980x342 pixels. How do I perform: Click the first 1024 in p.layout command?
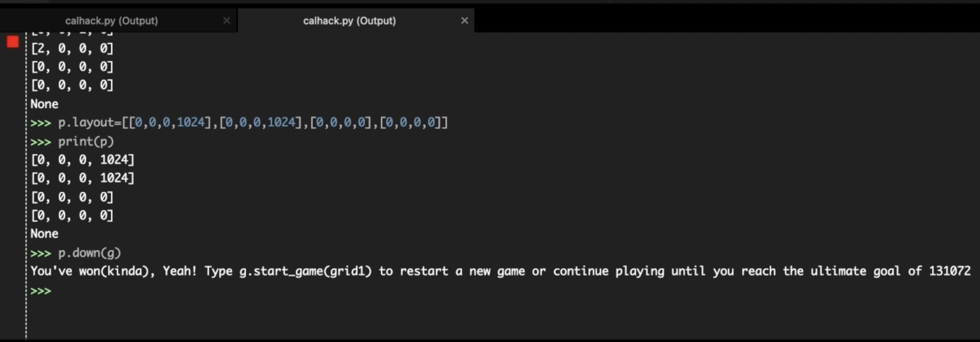tap(191, 123)
